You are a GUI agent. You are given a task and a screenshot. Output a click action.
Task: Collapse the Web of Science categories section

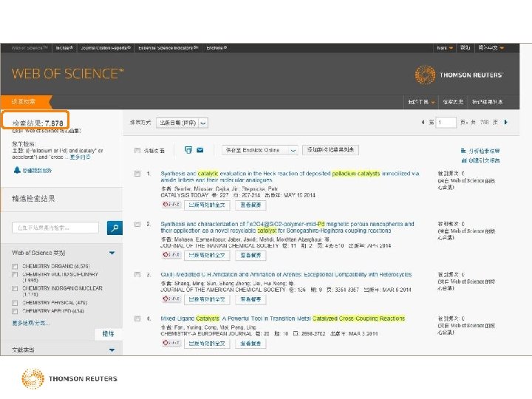coord(112,253)
